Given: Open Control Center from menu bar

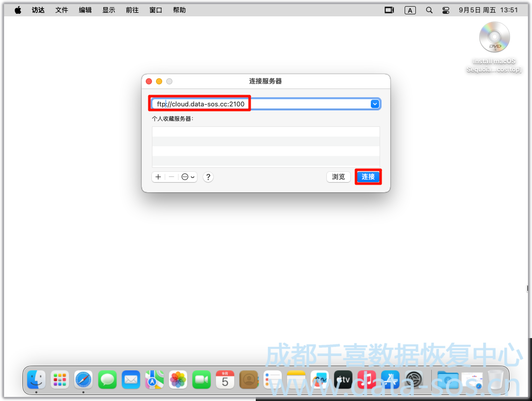Looking at the screenshot, I should (446, 10).
